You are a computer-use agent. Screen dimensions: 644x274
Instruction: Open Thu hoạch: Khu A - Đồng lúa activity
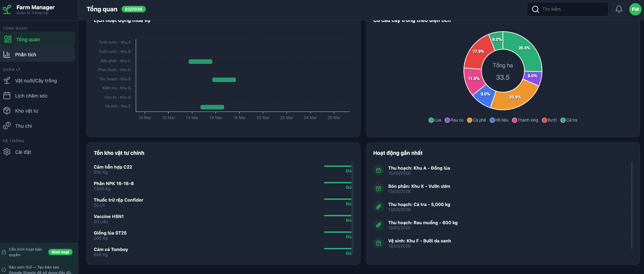(x=419, y=168)
